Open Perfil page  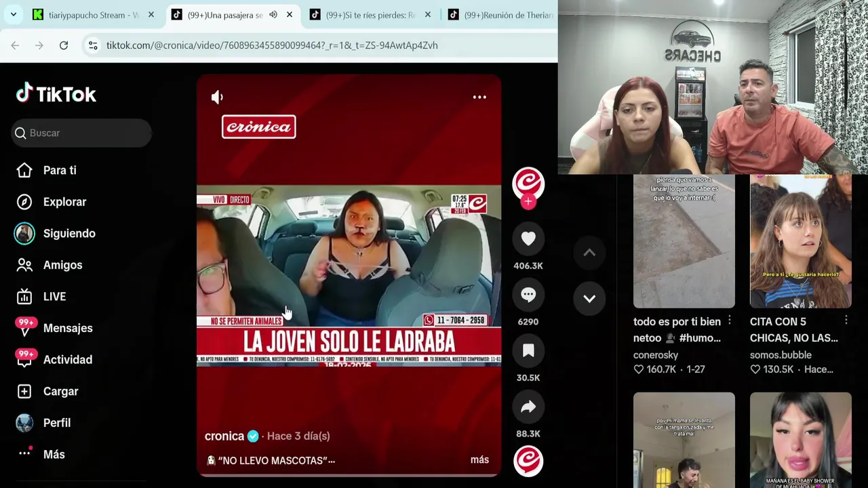[x=57, y=423]
